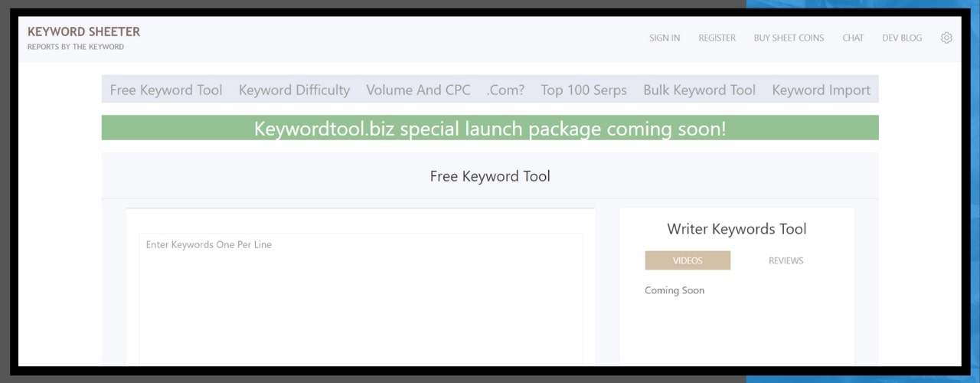Image resolution: width=980 pixels, height=383 pixels.
Task: Visit the Dev Blog
Action: pyautogui.click(x=902, y=38)
